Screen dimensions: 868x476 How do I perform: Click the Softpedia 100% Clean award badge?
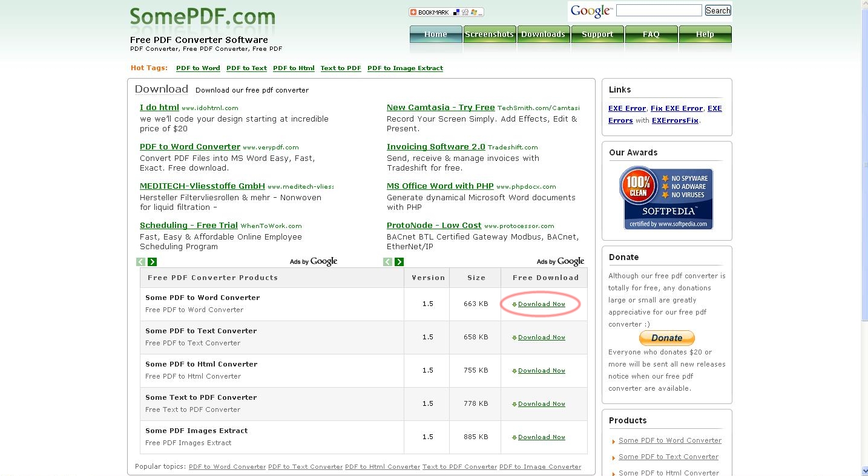666,198
